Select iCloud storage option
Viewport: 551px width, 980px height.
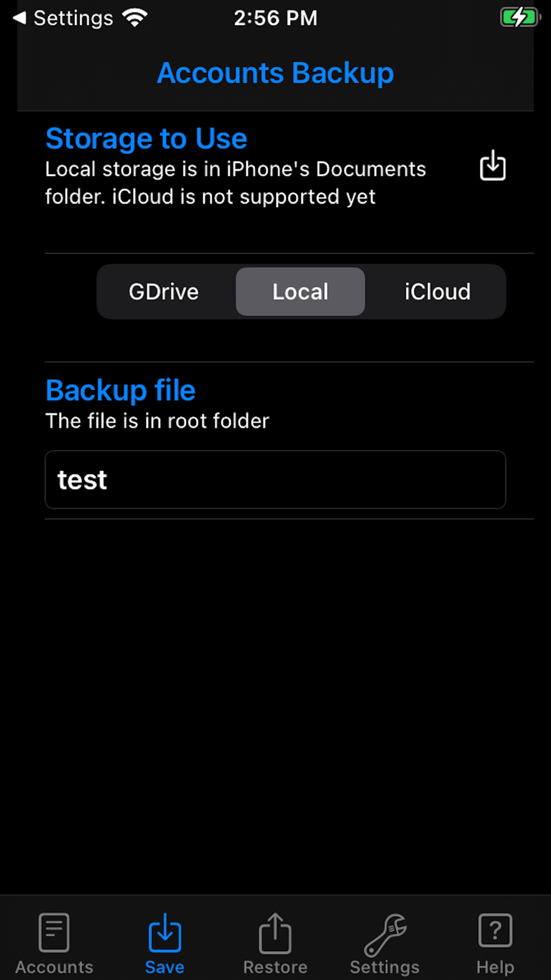point(437,292)
